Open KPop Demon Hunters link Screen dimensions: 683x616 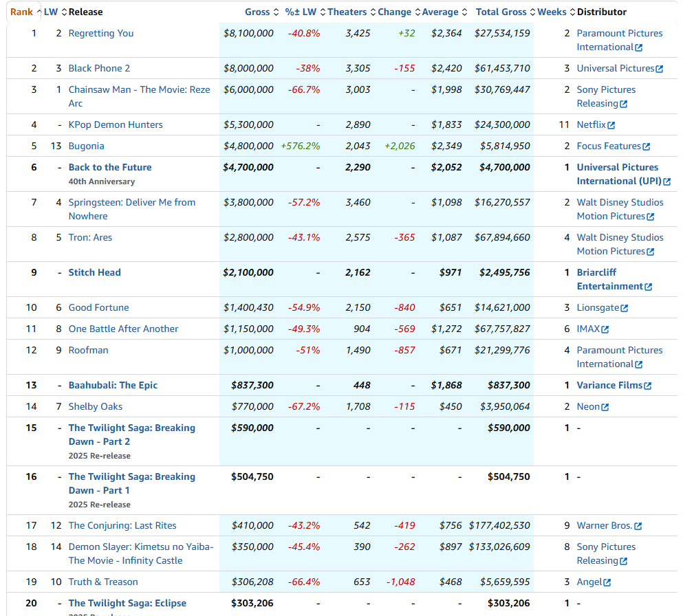click(116, 124)
